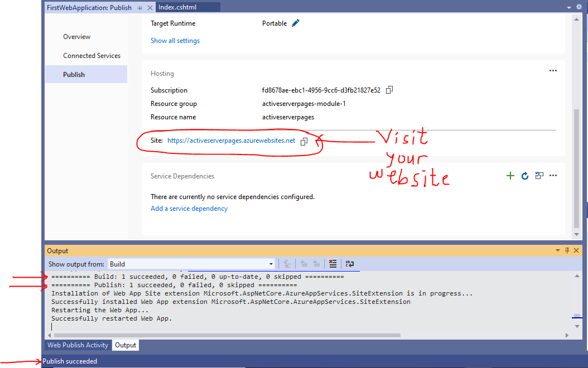Click the publish page scrollbar up arrow

coord(576,19)
